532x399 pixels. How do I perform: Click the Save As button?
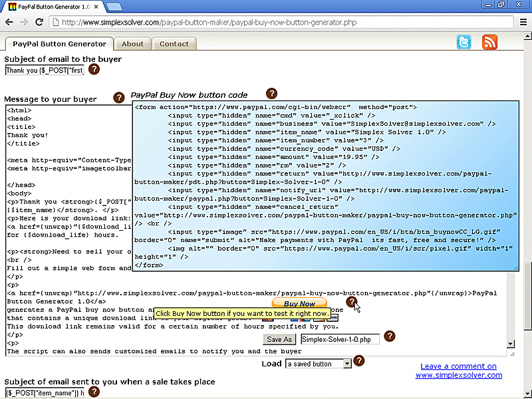279,339
